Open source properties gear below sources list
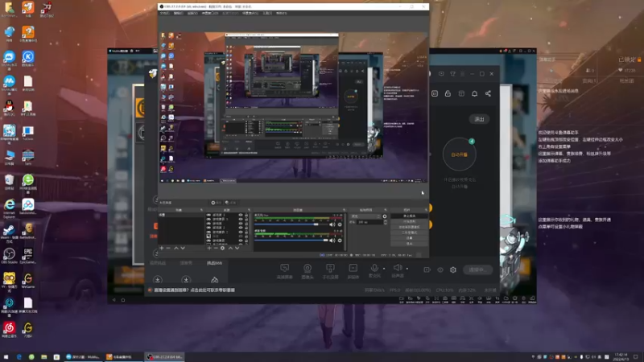 223,248
